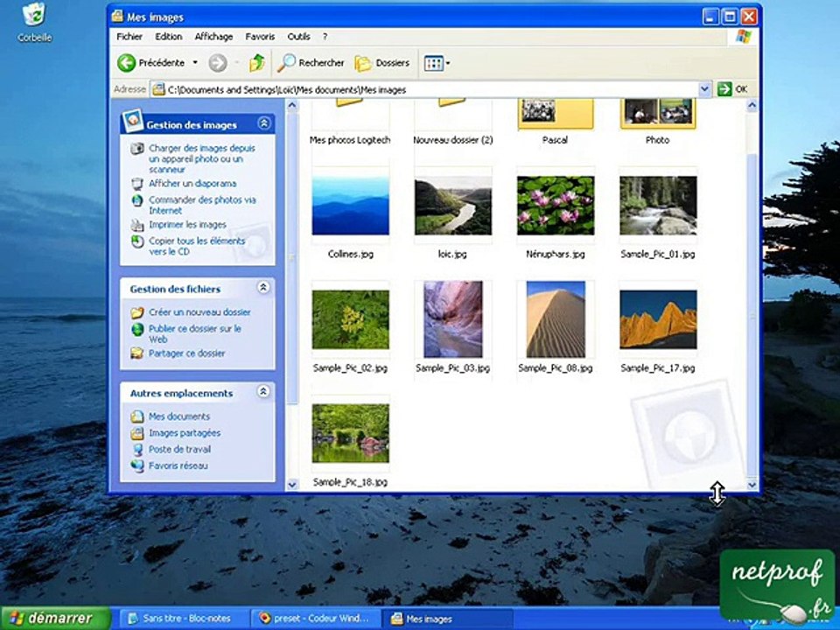Open the view mode (Affichage) toolbar dropdown
The height and width of the screenshot is (630, 840).
coord(437,63)
